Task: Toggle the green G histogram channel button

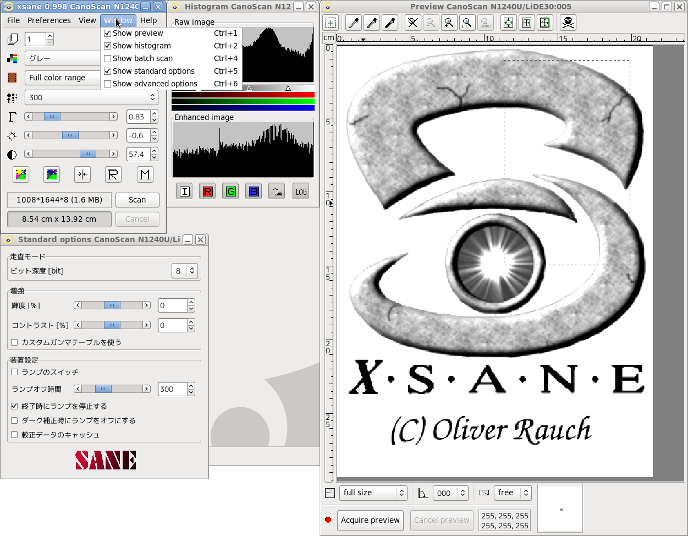Action: click(x=230, y=191)
